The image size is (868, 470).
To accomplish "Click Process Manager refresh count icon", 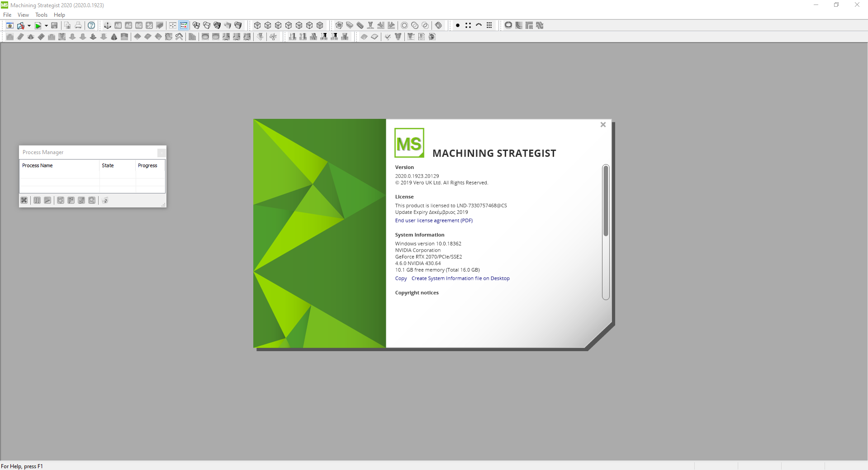I will 105,200.
